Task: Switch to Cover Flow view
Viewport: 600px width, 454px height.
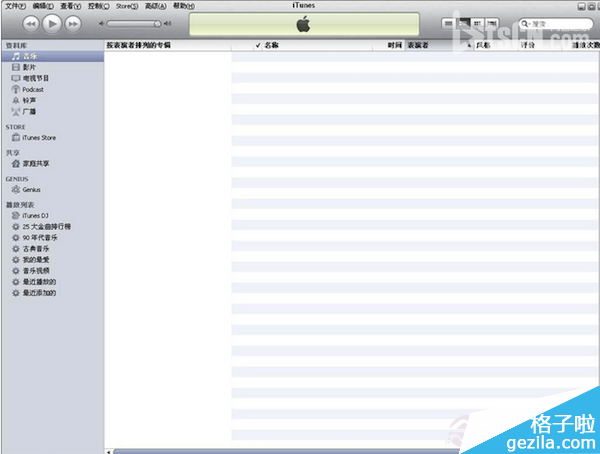Action: pyautogui.click(x=492, y=24)
